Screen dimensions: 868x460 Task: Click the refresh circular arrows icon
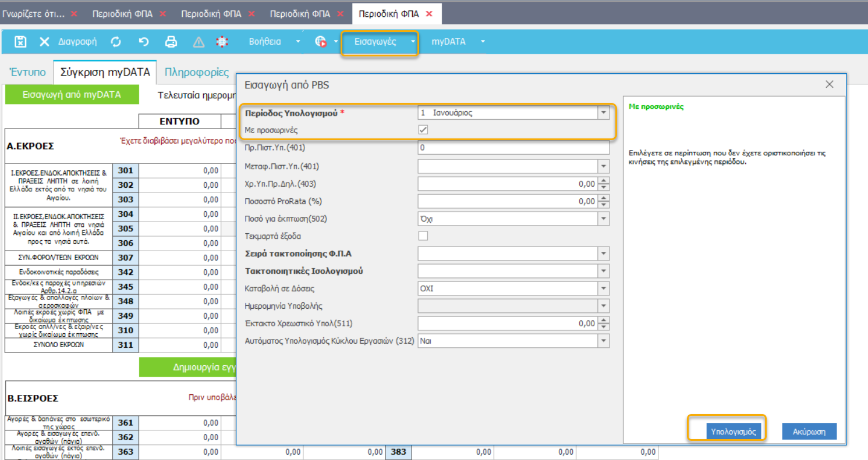[x=116, y=42]
